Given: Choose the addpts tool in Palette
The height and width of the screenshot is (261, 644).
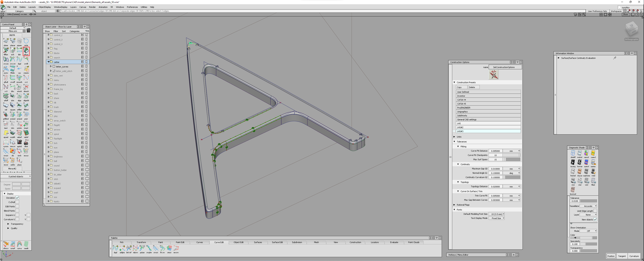Looking at the screenshot, I should click(x=122, y=249).
